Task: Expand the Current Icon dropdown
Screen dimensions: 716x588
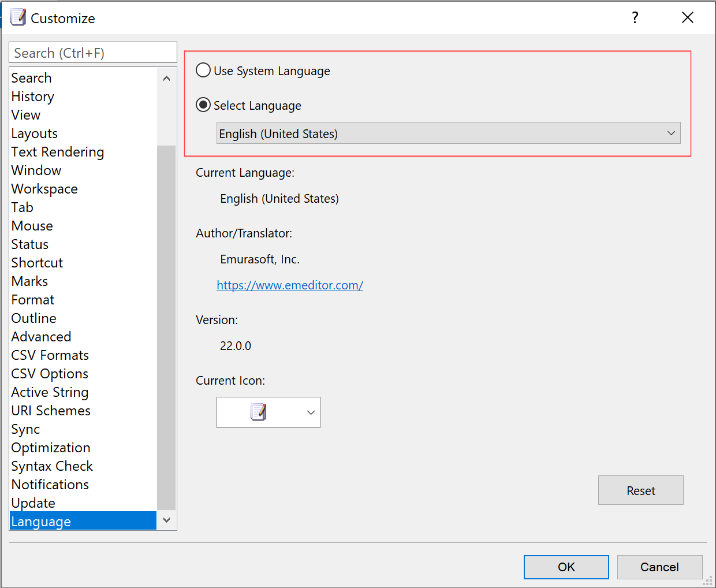Action: pyautogui.click(x=268, y=412)
